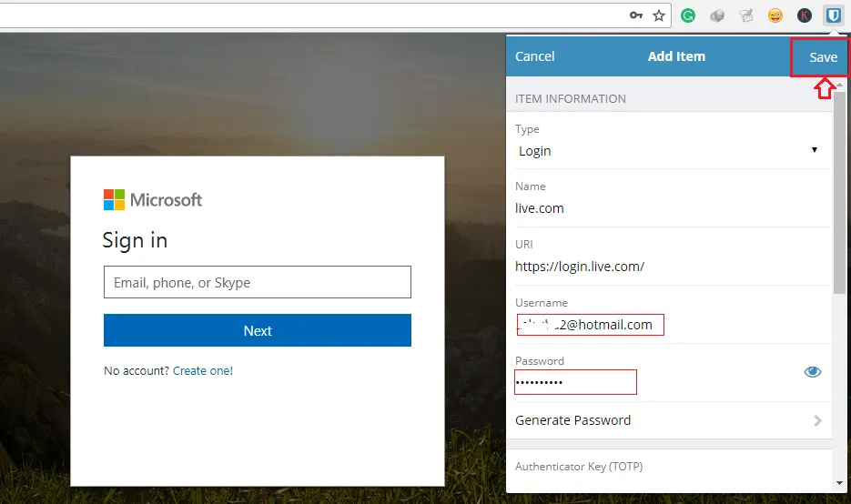
Task: Open the emoji face extension icon
Action: point(775,15)
